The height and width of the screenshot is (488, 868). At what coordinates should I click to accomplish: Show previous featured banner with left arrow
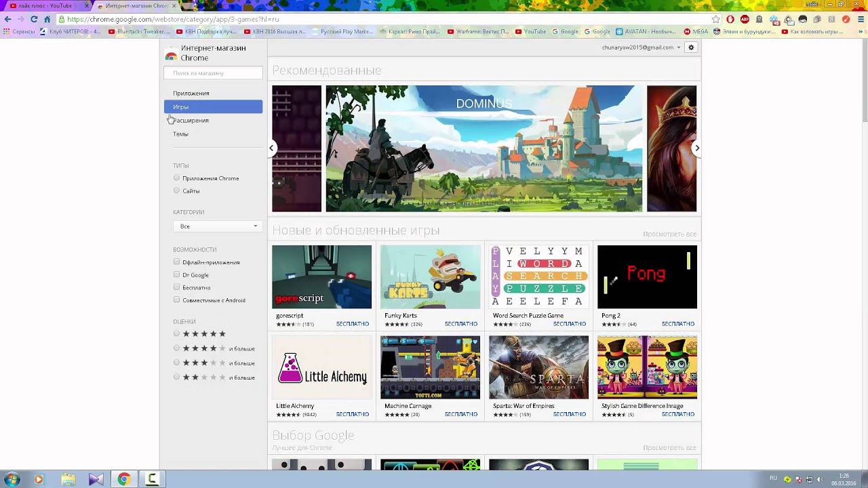(x=271, y=148)
